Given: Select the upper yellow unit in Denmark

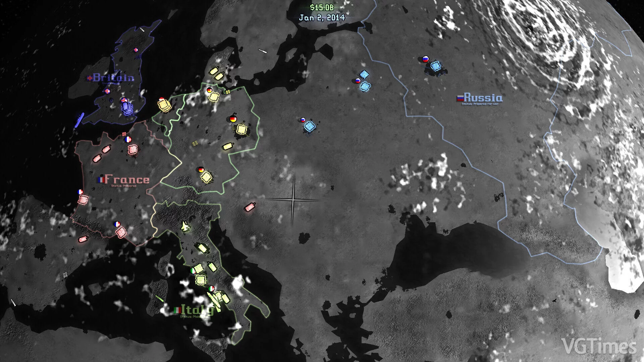Looking at the screenshot, I should pos(214,71).
